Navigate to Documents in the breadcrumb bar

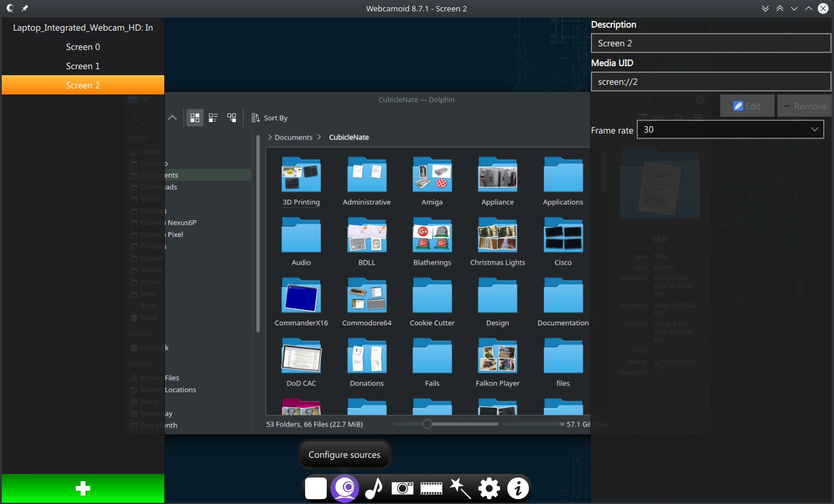click(x=293, y=137)
